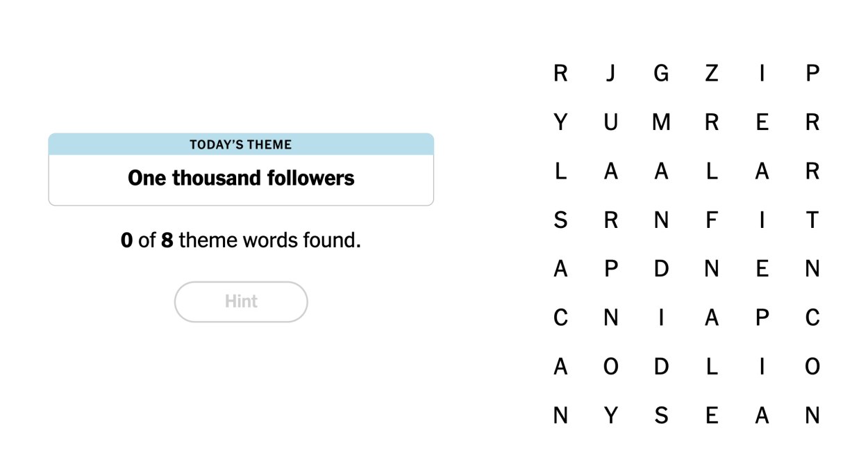Pick the L between D and I
This screenshot has height=469, width=868.
coord(711,367)
